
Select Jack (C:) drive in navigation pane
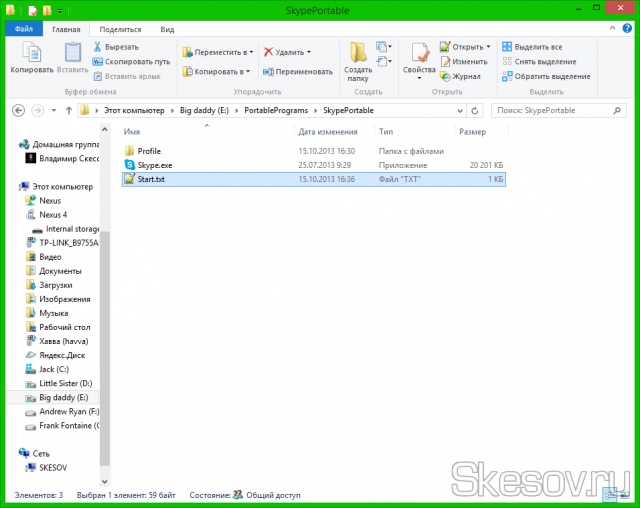click(x=56, y=369)
